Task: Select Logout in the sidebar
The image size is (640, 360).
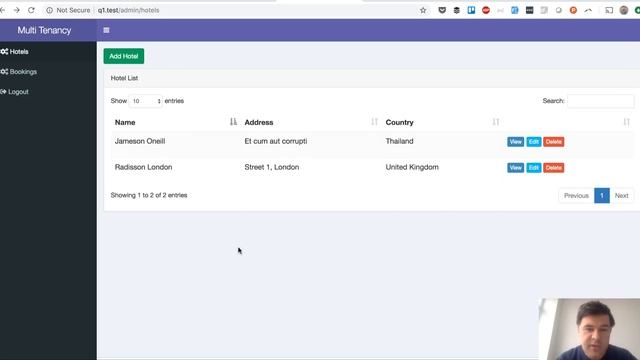Action: point(15,92)
